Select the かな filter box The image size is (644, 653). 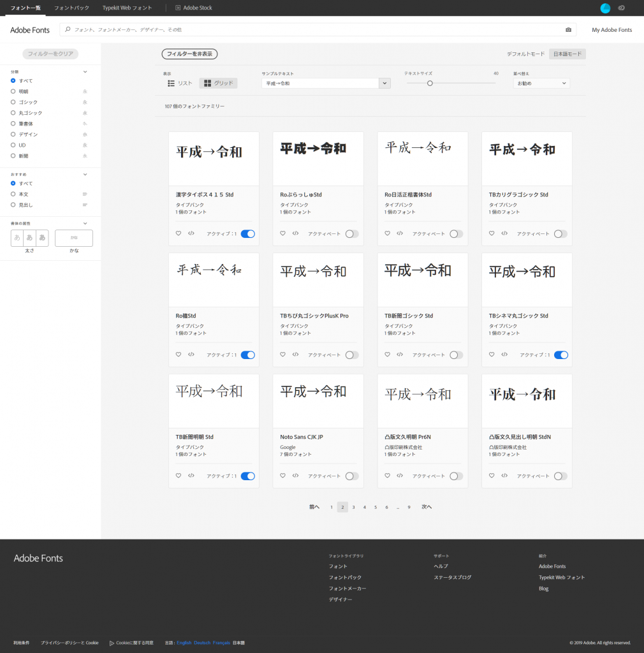point(74,238)
